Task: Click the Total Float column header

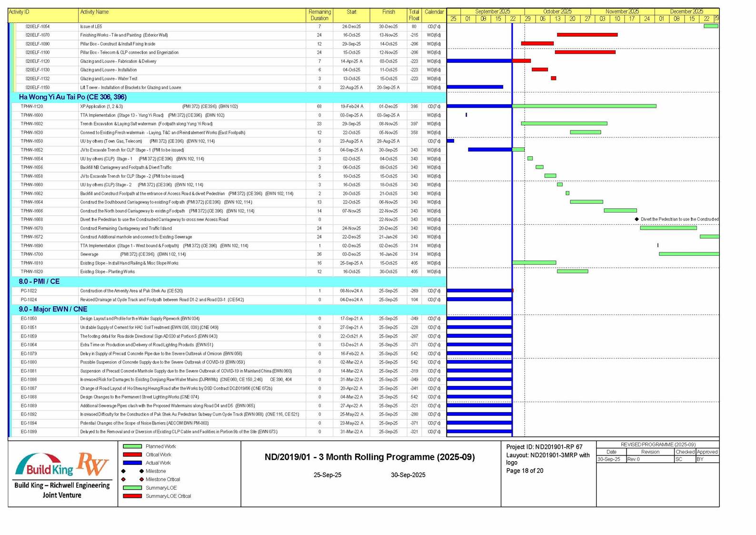Action: (414, 15)
